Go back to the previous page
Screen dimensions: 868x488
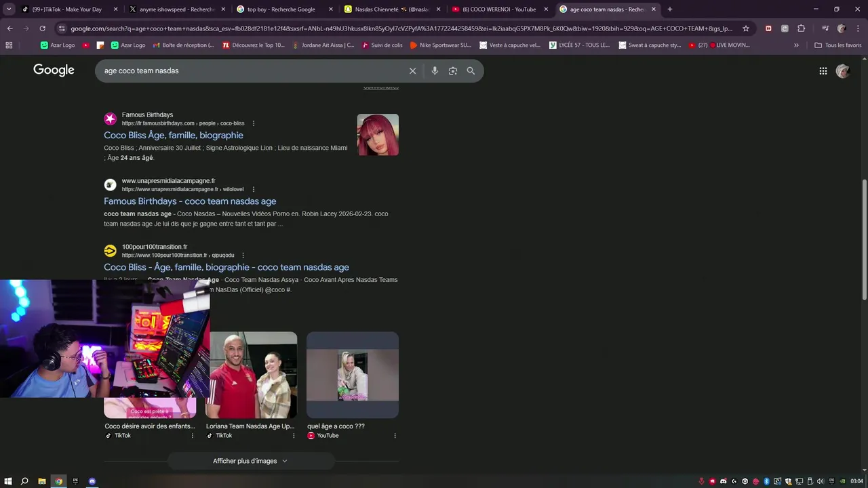[9, 28]
